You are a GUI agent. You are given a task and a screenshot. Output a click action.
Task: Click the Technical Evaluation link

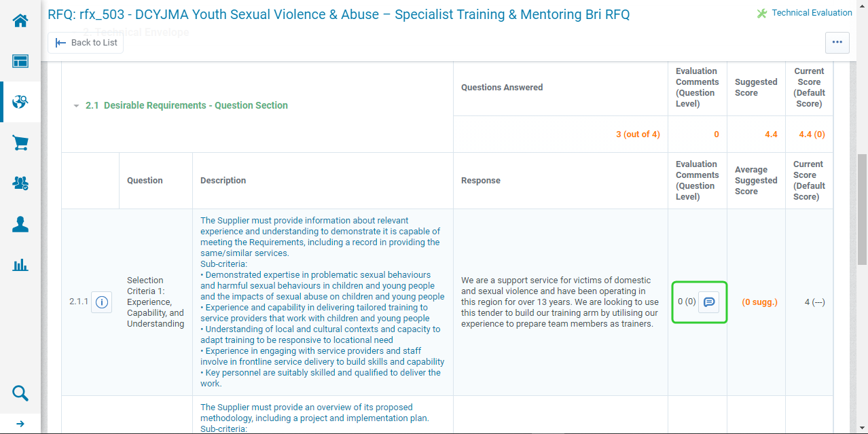point(812,13)
